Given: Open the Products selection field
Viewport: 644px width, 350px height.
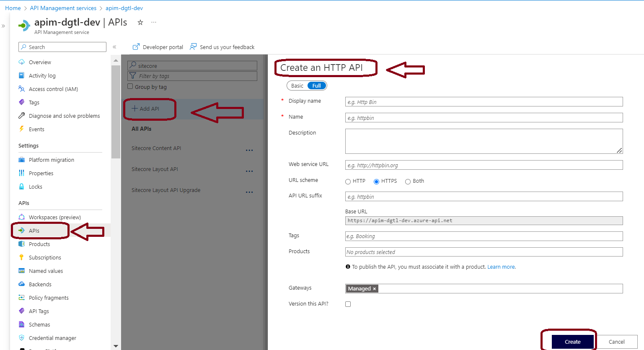Looking at the screenshot, I should pos(484,252).
